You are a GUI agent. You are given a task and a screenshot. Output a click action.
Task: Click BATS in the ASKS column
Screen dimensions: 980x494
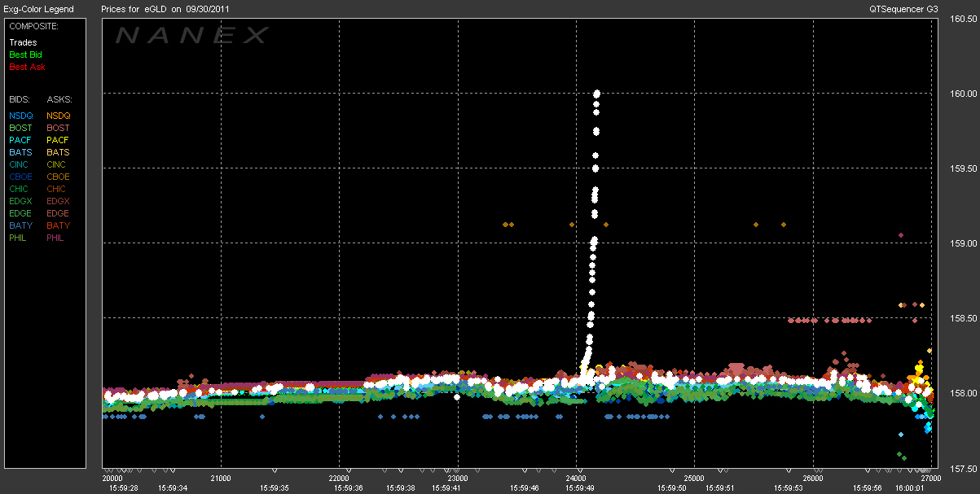pyautogui.click(x=59, y=152)
